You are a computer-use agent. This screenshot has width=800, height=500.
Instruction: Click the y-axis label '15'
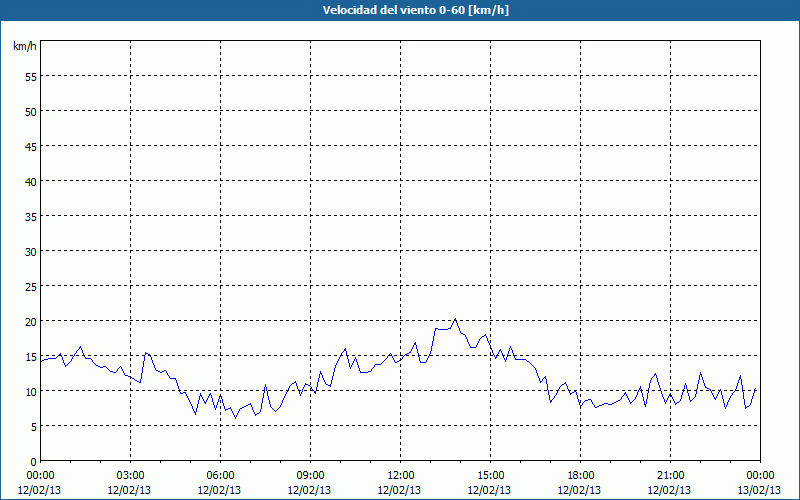[31, 357]
